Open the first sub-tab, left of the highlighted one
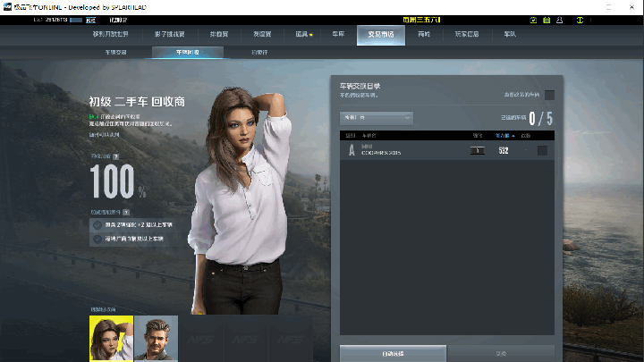This screenshot has height=362, width=644. coord(115,53)
